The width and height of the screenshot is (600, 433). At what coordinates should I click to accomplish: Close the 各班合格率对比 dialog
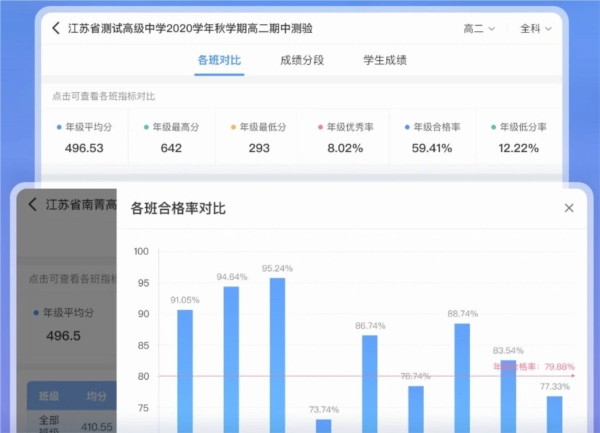pyautogui.click(x=569, y=208)
